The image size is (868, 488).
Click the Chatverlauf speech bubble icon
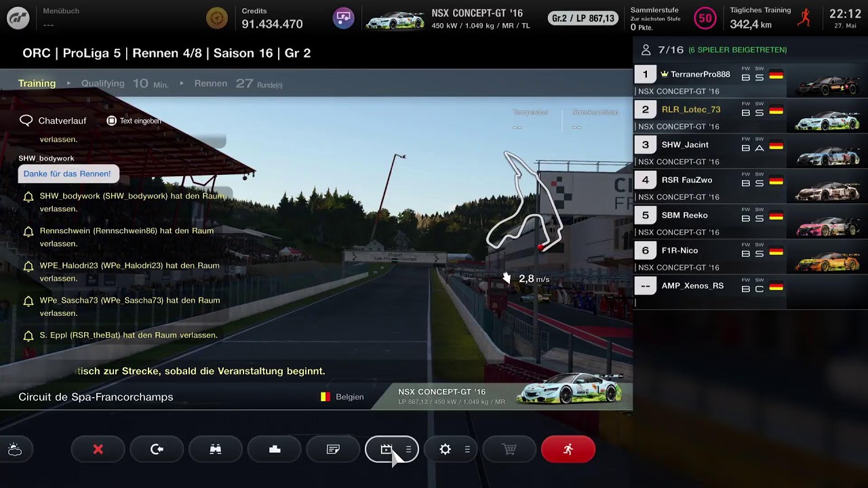coord(26,121)
